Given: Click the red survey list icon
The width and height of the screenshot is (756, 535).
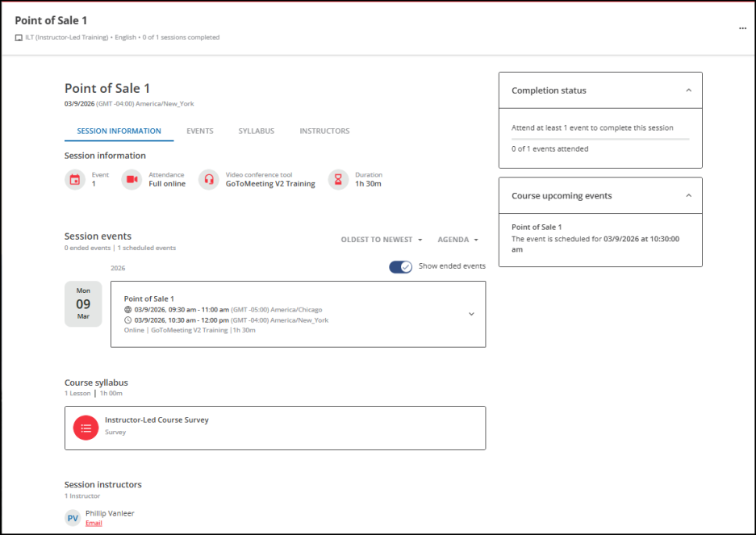Looking at the screenshot, I should 86,428.
